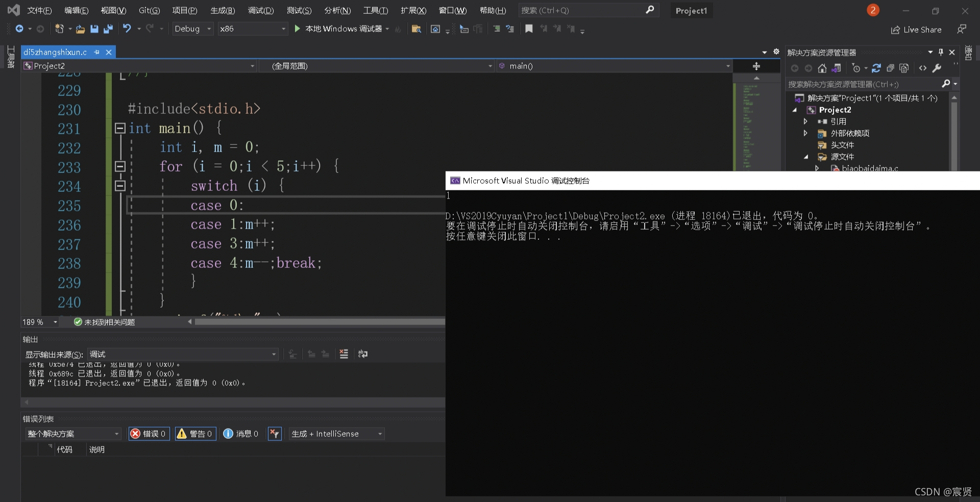Click the feedback person icon
This screenshot has width=980, height=502.
tap(962, 29)
